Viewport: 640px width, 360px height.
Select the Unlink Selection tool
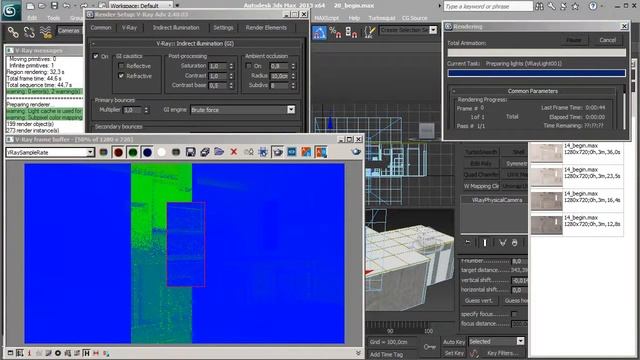pyautogui.click(x=29, y=32)
